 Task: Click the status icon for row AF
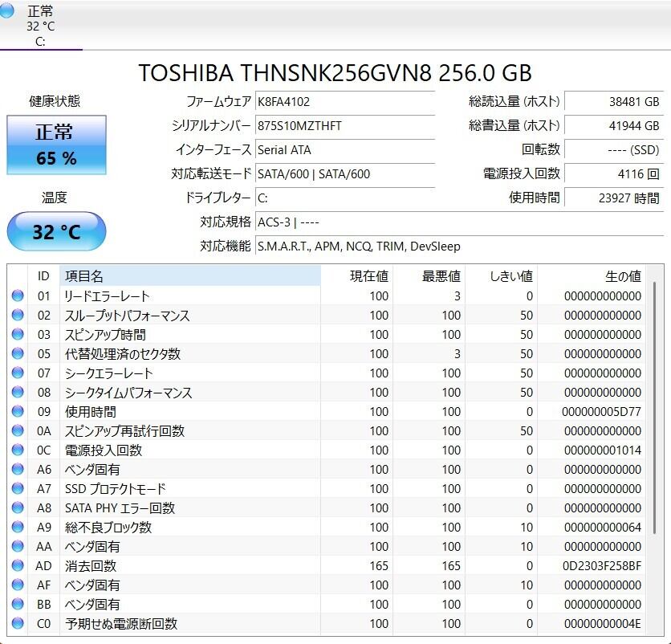click(x=18, y=585)
